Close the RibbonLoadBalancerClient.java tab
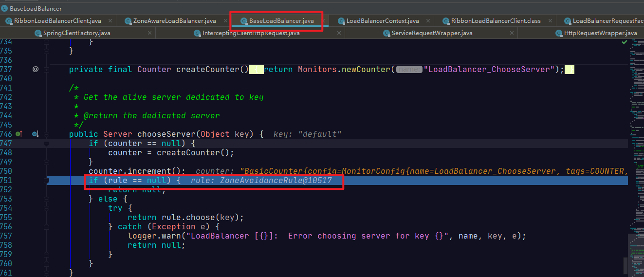 (x=110, y=21)
